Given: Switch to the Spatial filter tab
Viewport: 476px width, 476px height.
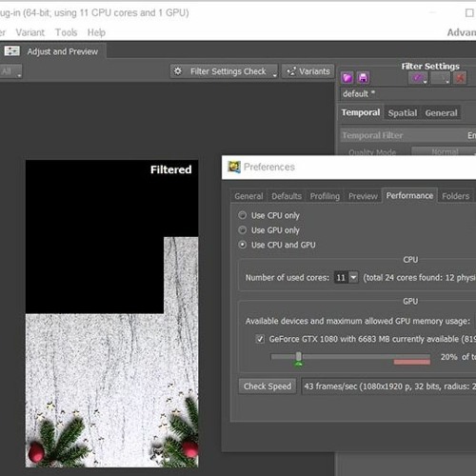Looking at the screenshot, I should [403, 113].
